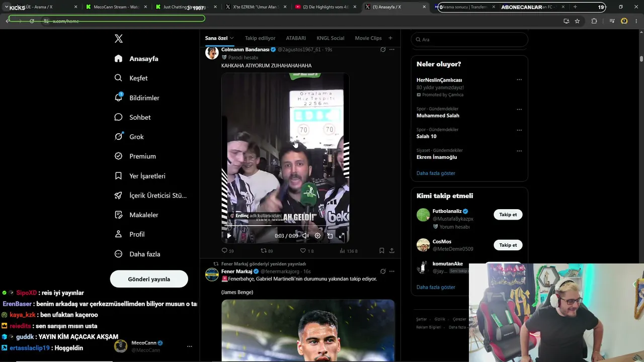
Task: Go to Profil page
Action: [x=129, y=234]
